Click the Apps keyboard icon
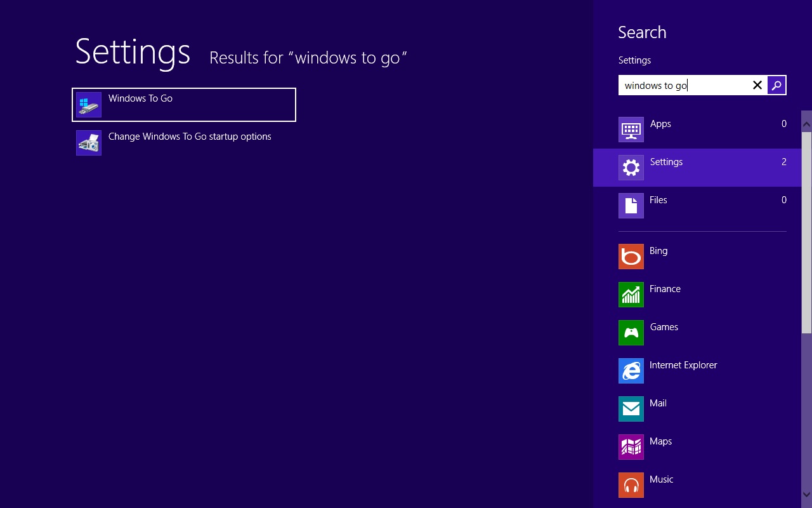 click(x=631, y=130)
